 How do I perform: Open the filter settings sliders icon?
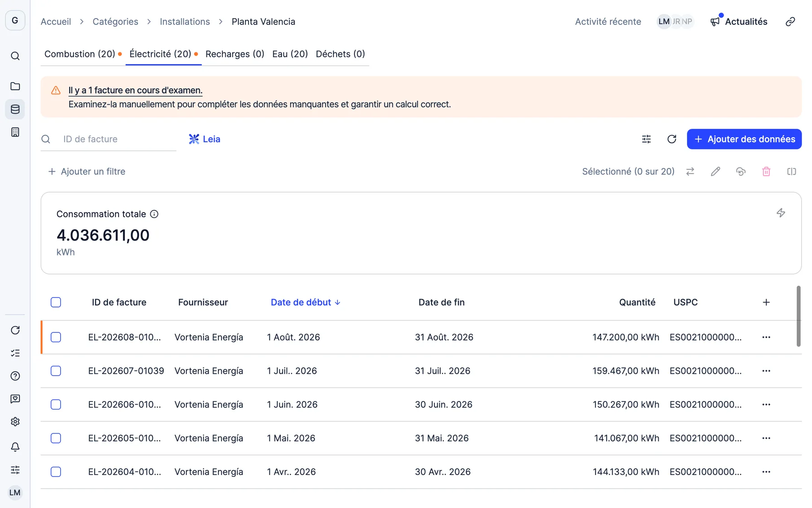[646, 139]
